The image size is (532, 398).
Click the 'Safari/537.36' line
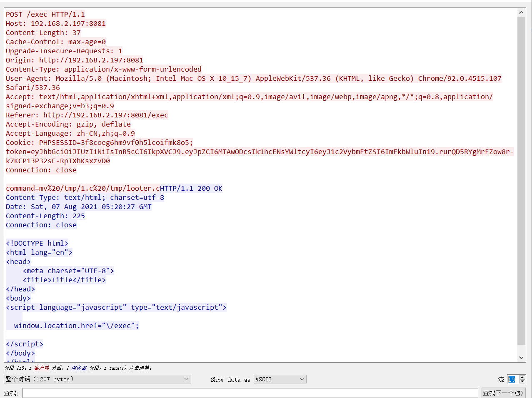pyautogui.click(x=33, y=87)
